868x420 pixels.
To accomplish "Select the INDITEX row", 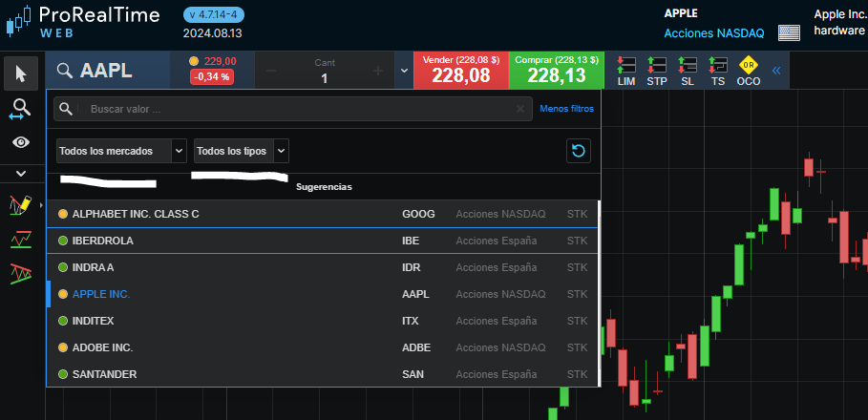I will coord(322,321).
